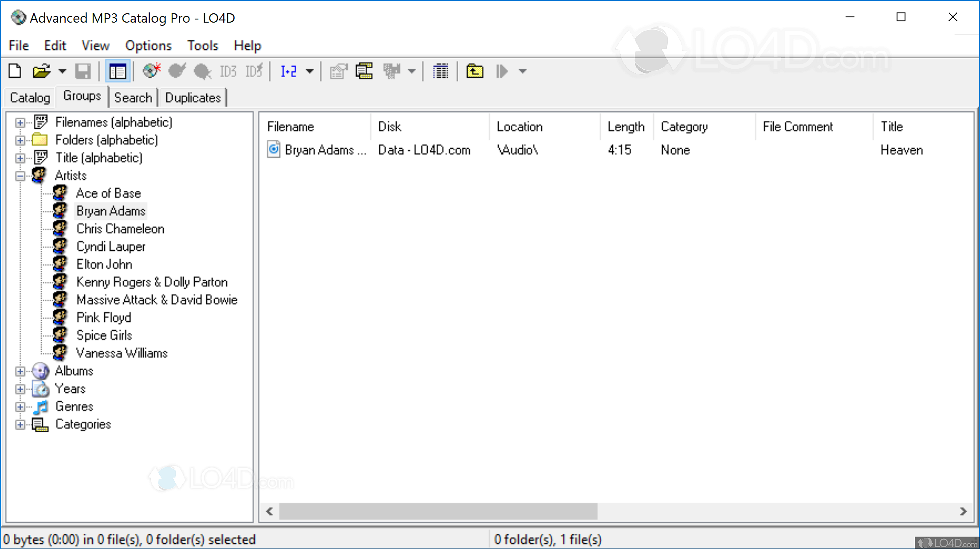Click the blue numbered Rename files icon
The width and height of the screenshot is (980, 549).
click(289, 71)
